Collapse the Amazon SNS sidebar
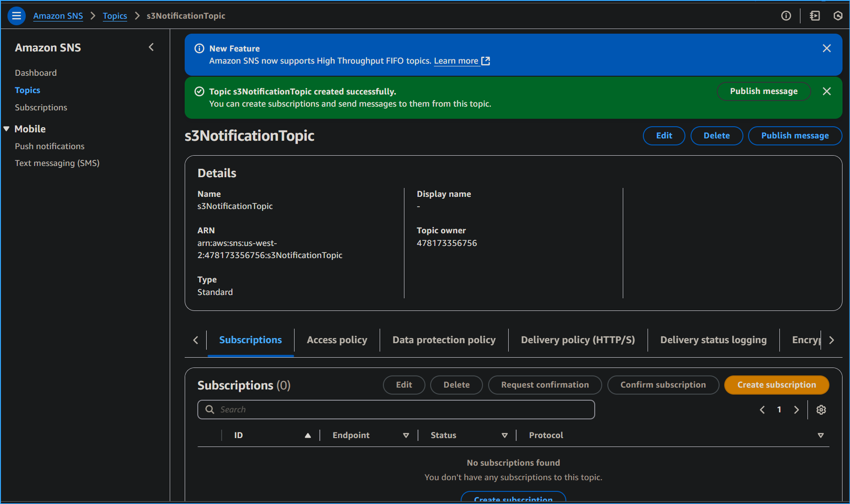 (x=151, y=47)
